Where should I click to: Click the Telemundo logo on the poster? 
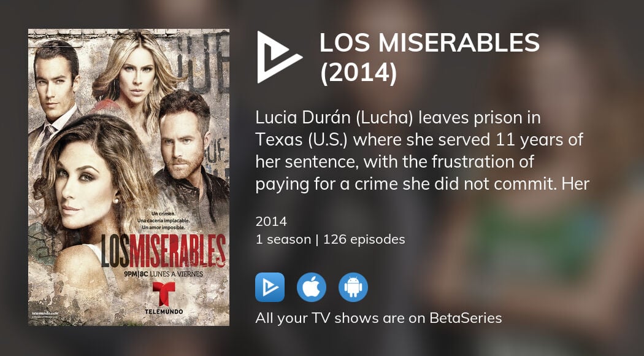point(164,298)
